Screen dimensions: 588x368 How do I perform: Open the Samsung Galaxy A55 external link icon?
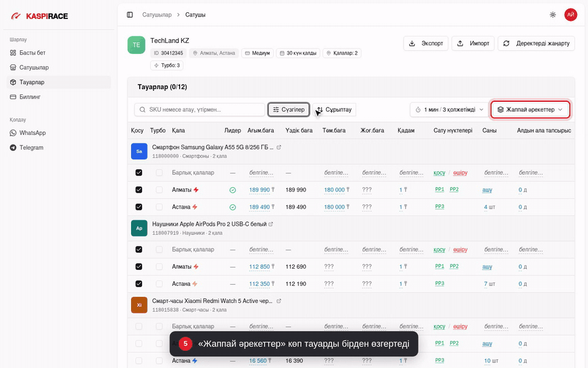[279, 147]
